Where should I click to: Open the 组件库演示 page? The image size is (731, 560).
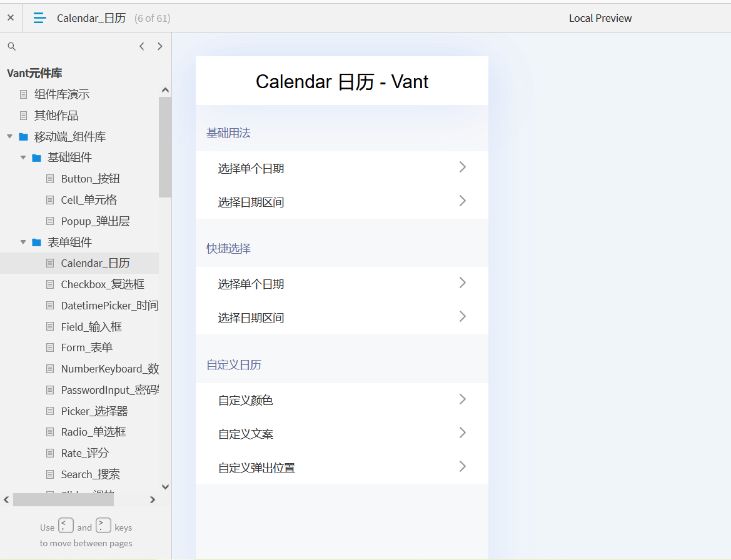click(62, 94)
